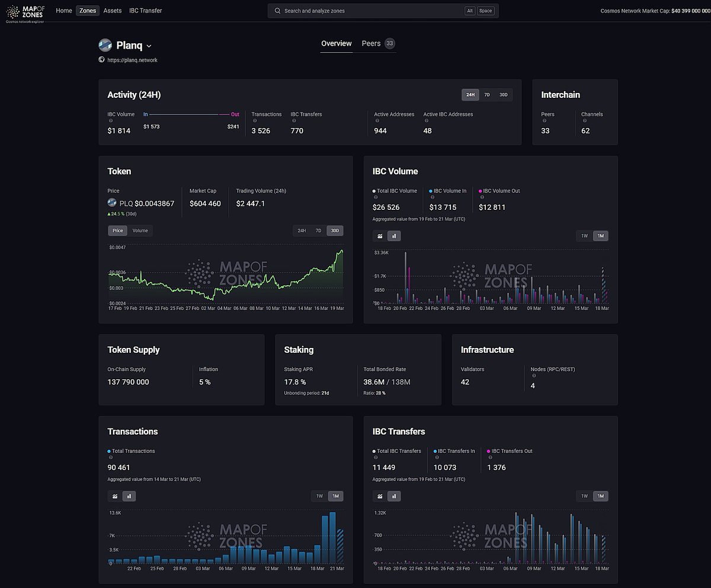Open help icon under Total Transactions
This screenshot has height=588, width=711.
coord(111,458)
